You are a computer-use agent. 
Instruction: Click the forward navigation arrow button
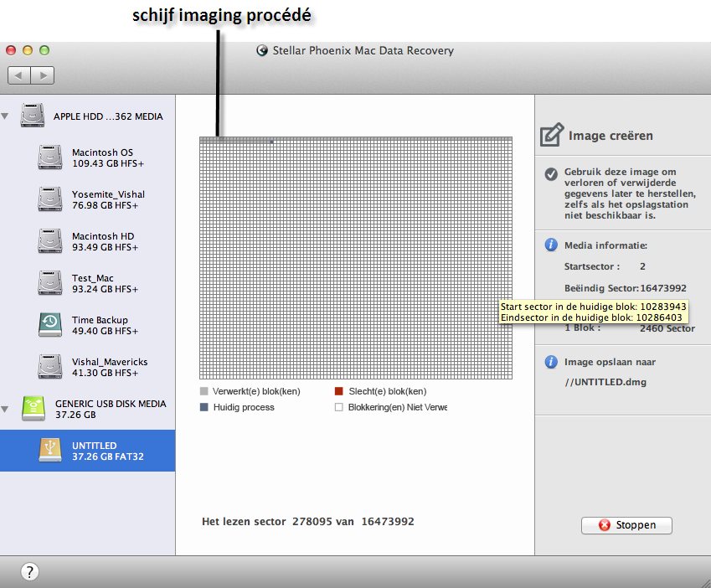pos(43,75)
